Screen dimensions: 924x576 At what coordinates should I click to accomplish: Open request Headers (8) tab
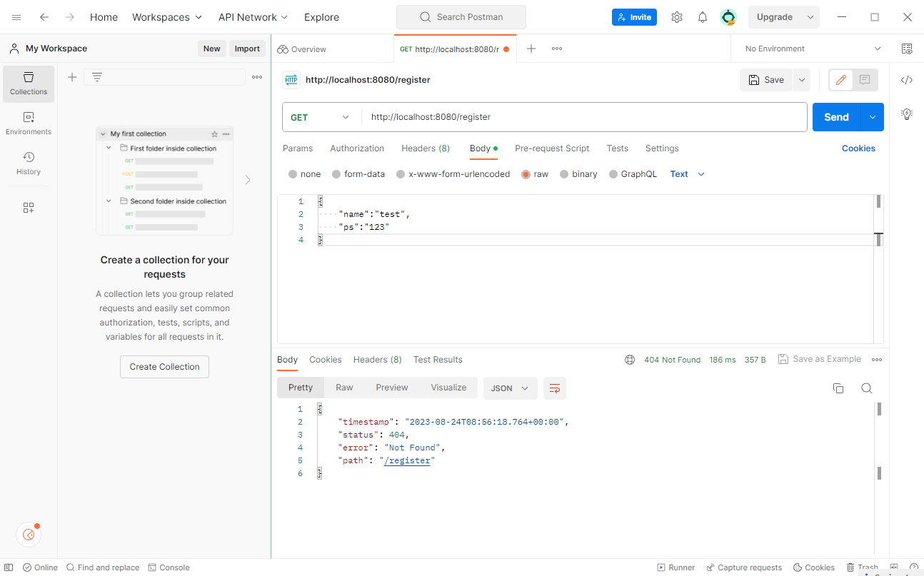pyautogui.click(x=426, y=148)
